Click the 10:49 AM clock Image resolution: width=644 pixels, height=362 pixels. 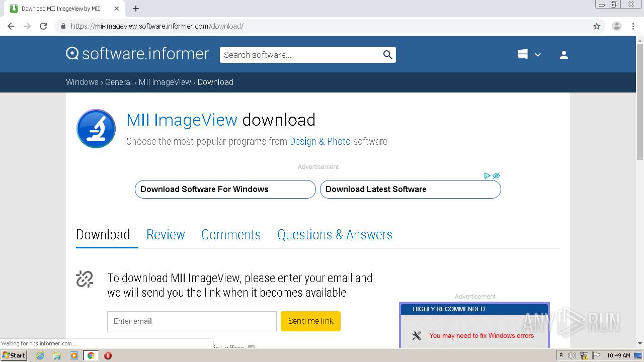tap(618, 355)
